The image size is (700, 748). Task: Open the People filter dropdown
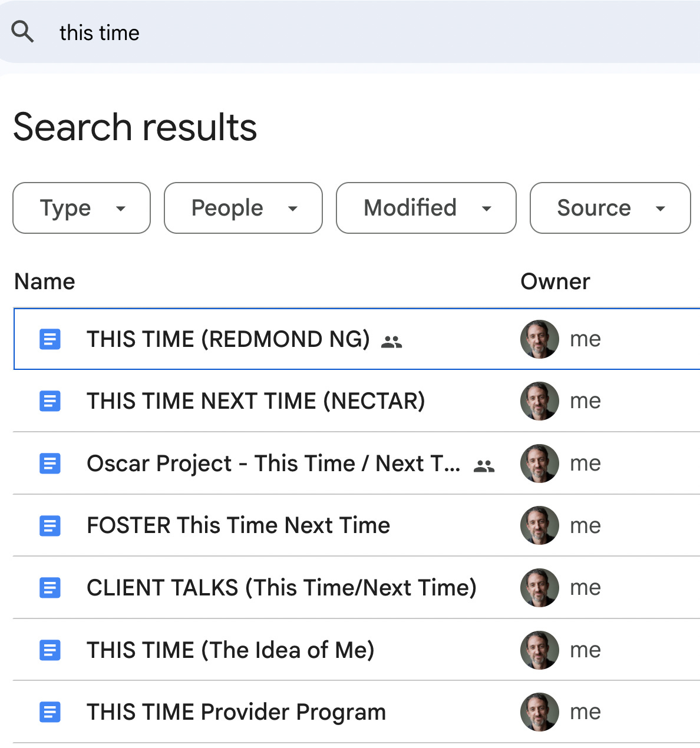point(243,208)
